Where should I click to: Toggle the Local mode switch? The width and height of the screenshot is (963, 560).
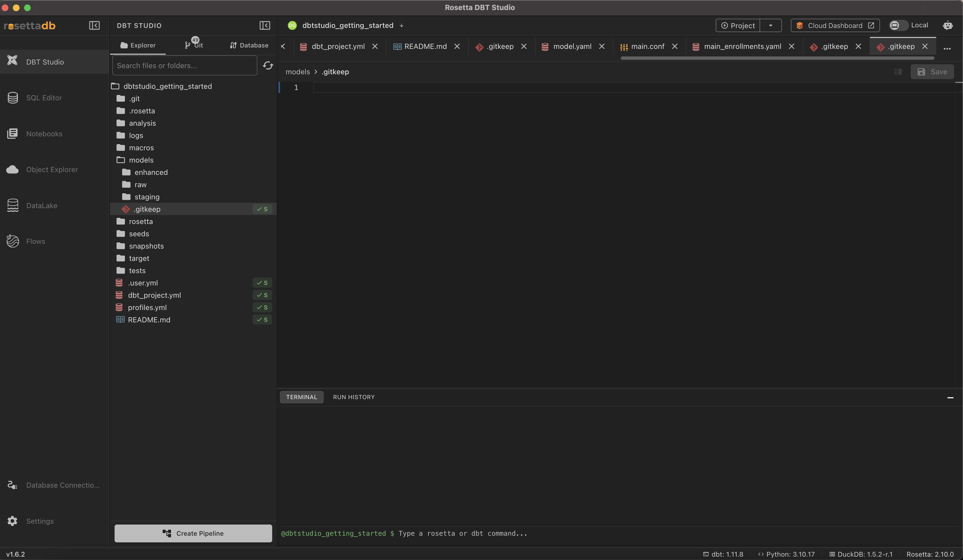(898, 26)
